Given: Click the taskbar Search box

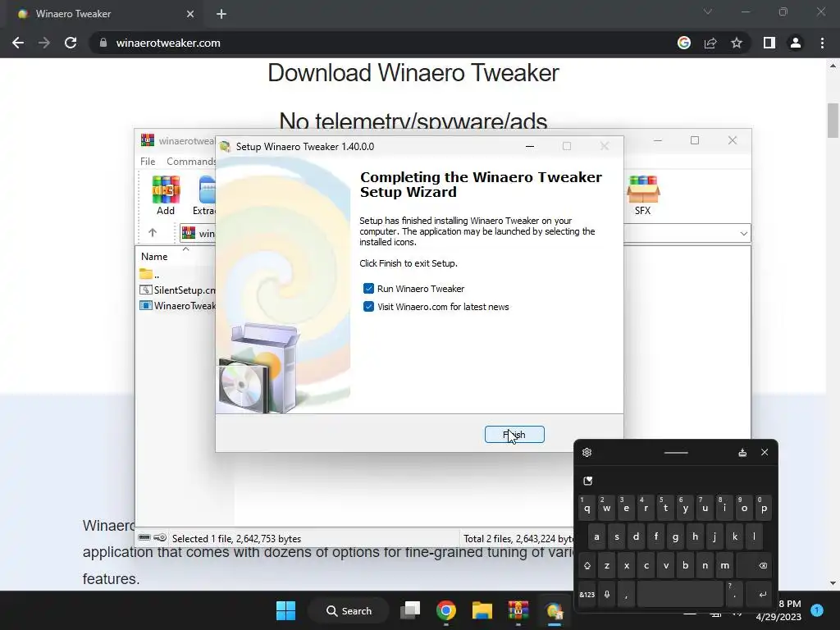Looking at the screenshot, I should coord(349,610).
